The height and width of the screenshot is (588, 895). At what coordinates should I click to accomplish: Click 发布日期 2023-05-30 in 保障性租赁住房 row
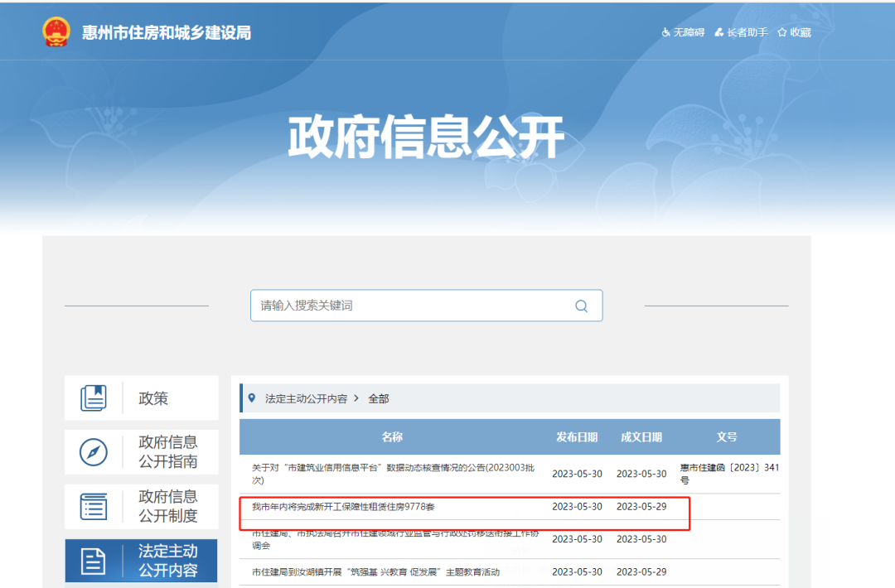tap(577, 507)
